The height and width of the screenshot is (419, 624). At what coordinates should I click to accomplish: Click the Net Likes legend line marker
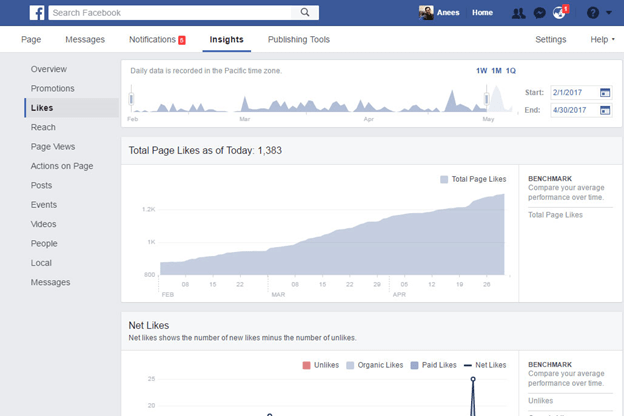click(x=468, y=365)
